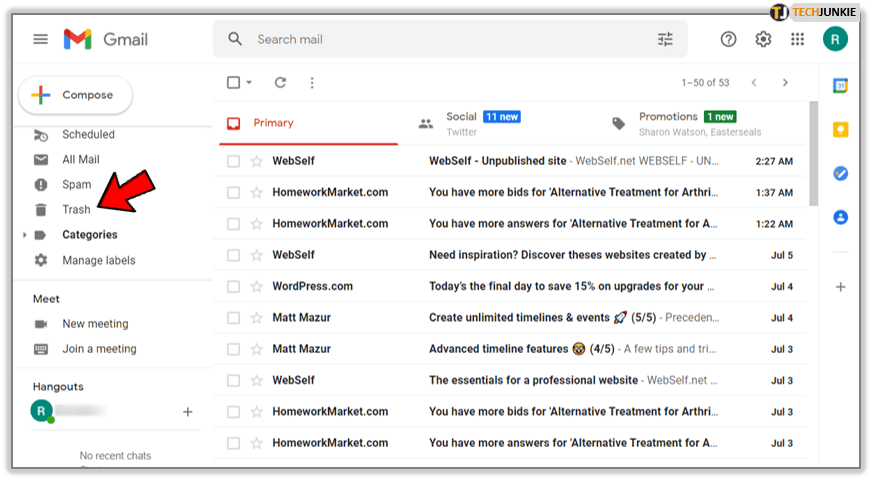Viewport: 872px width, 480px height.
Task: Open the main menu hamburger icon
Action: (40, 39)
